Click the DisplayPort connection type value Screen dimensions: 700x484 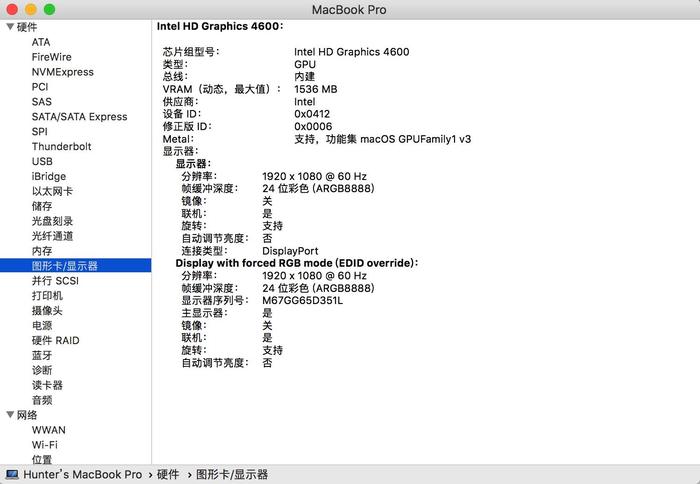click(x=290, y=251)
